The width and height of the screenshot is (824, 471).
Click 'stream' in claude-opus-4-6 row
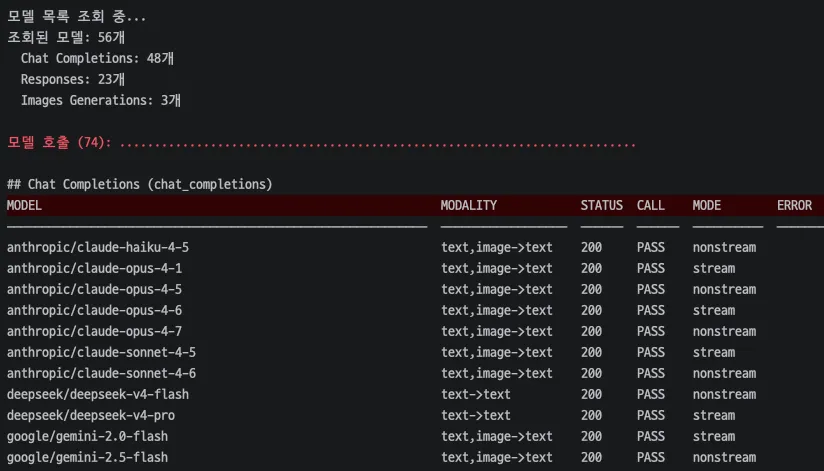pyautogui.click(x=714, y=310)
